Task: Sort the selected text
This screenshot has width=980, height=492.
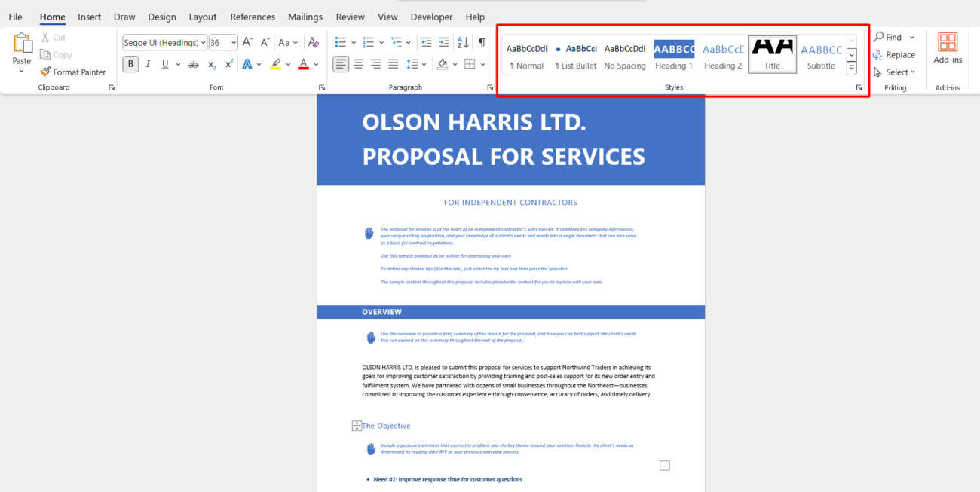Action: pyautogui.click(x=463, y=42)
